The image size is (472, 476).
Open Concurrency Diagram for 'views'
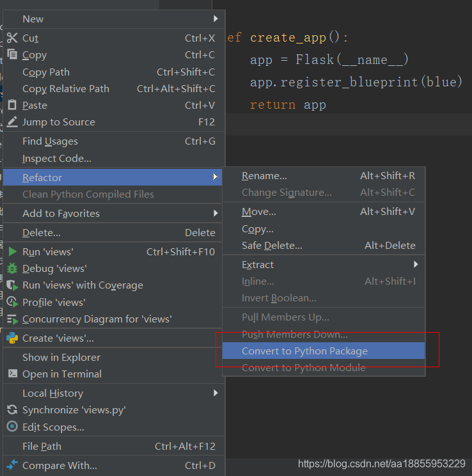114,319
